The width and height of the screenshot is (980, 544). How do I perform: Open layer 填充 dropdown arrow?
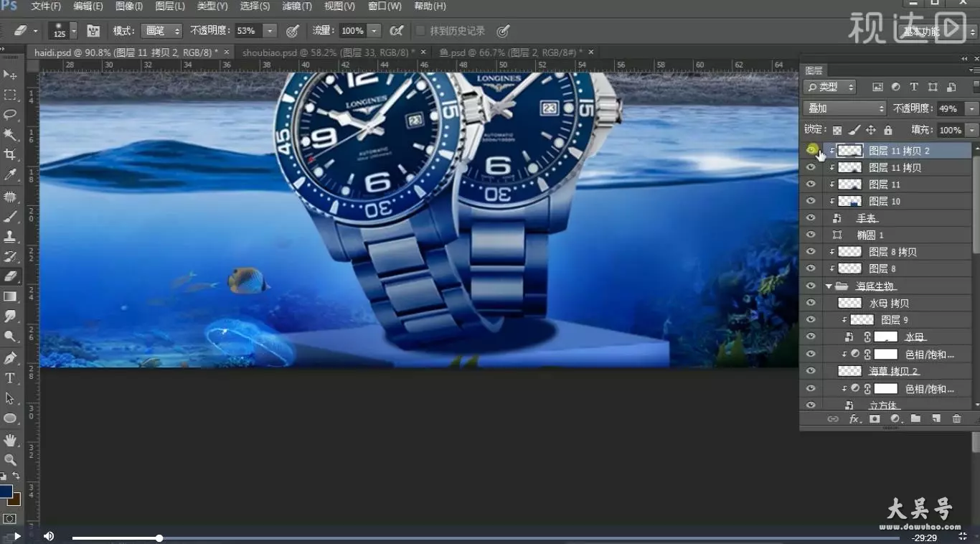pos(971,130)
